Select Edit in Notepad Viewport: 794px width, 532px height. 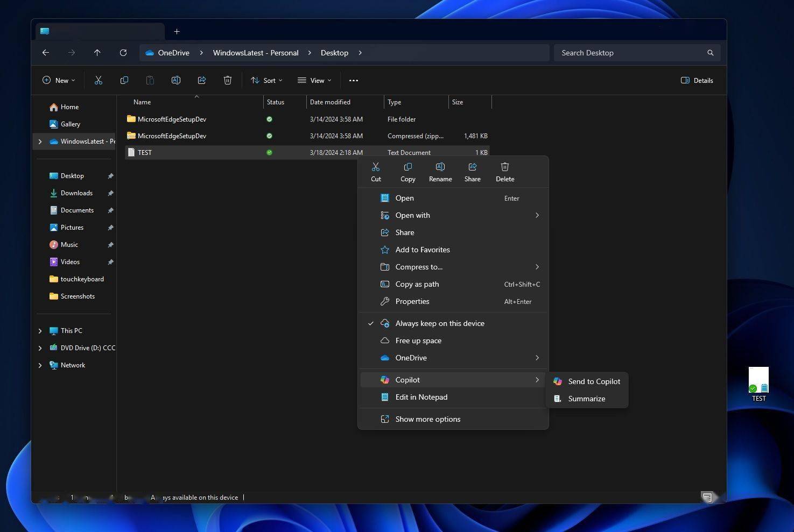(x=453, y=397)
